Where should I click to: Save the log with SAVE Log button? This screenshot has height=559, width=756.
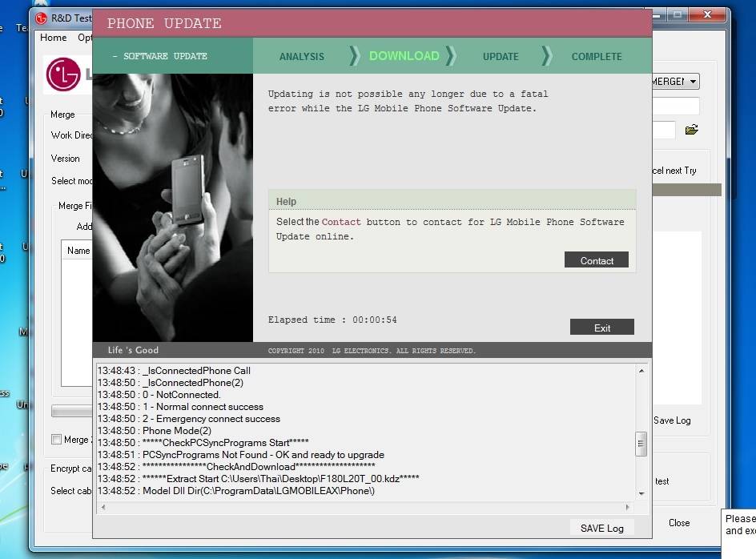point(601,528)
